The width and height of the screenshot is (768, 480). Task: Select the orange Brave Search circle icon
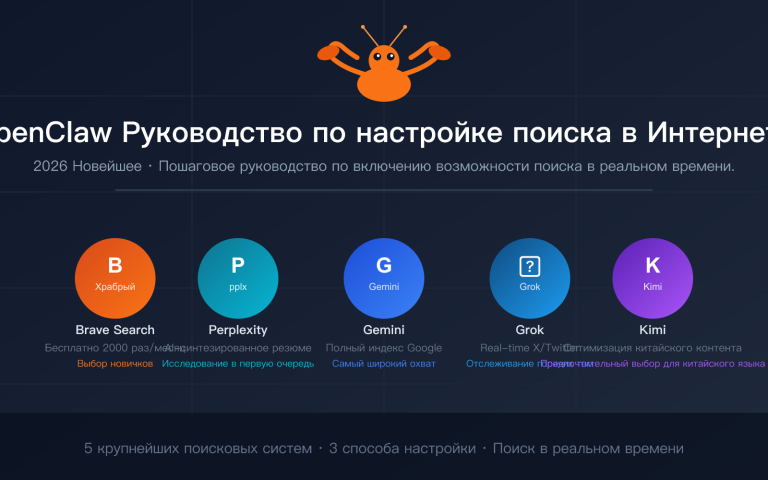(x=115, y=278)
